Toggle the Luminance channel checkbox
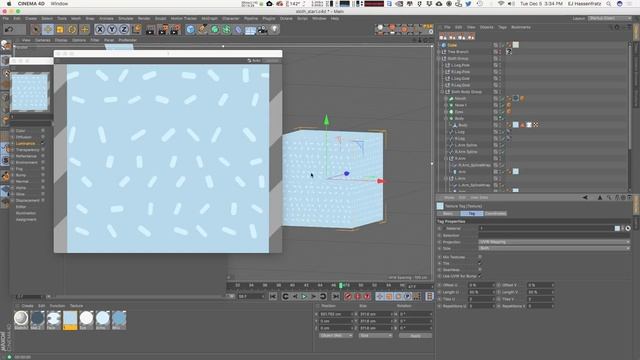Image resolution: width=640 pixels, height=360 pixels. coord(42,143)
